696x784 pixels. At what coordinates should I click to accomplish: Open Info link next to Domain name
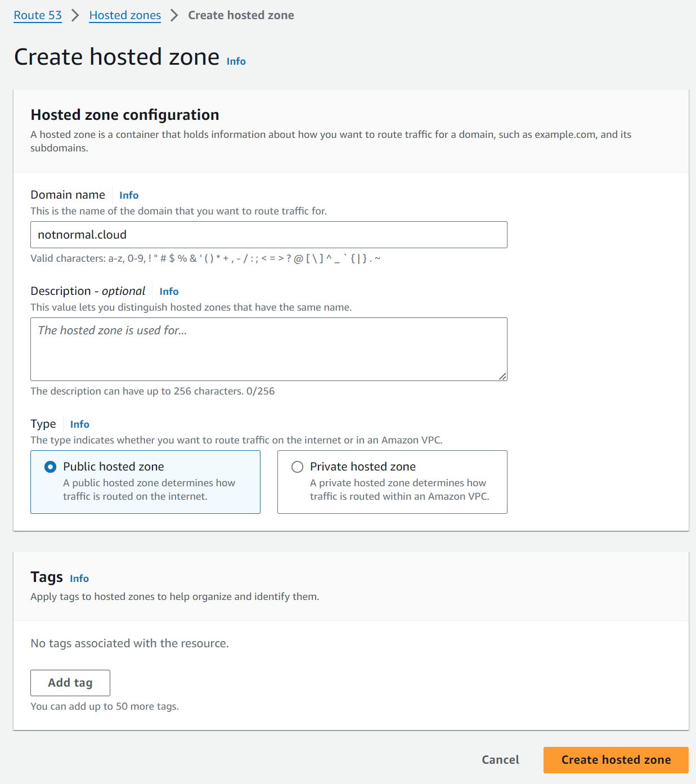129,195
